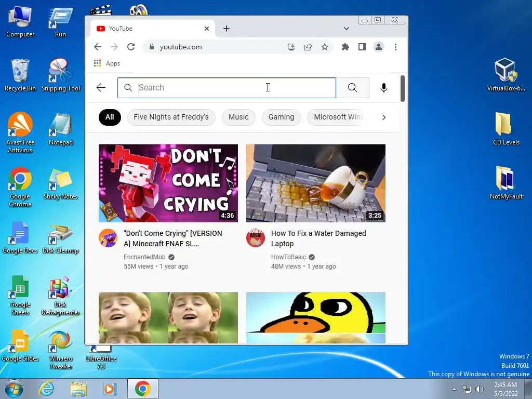The image size is (532, 399).
Task: Select Google Chrome desktop shortcut
Action: tap(20, 187)
